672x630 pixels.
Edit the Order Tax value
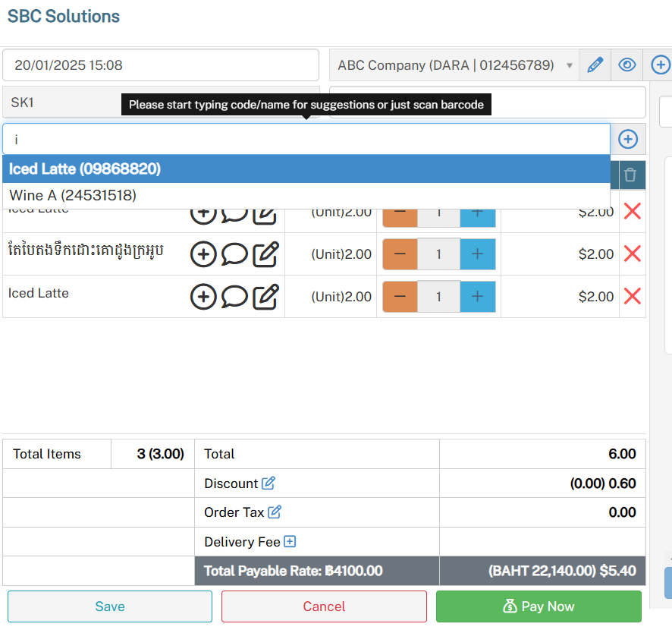coord(275,512)
